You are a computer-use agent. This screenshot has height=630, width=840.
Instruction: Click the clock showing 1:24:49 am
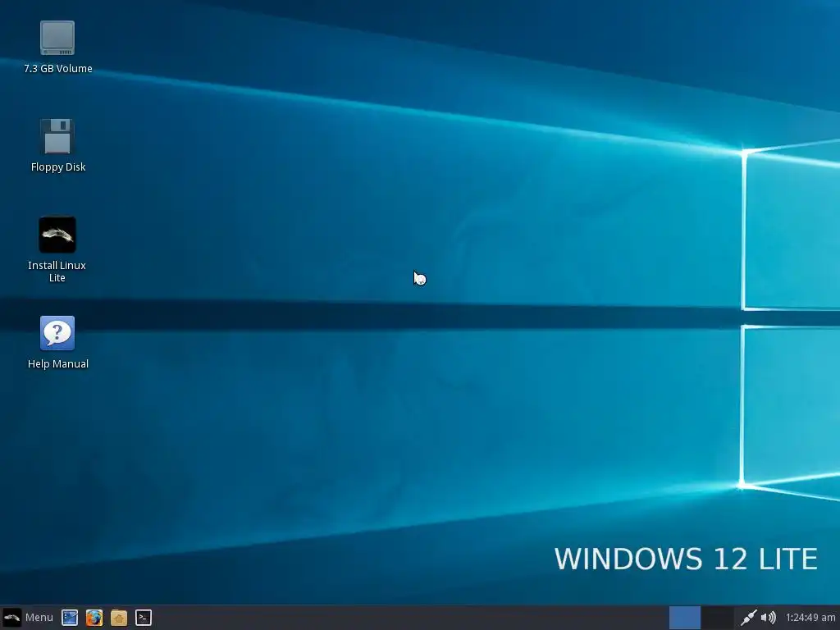point(810,618)
